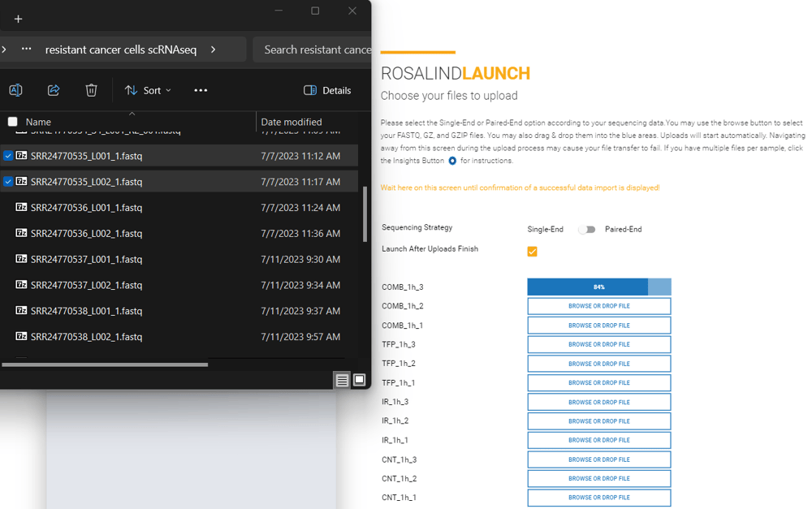
Task: Click the 7z icon of SRR24770535_L002_1.fastq
Action: click(21, 181)
